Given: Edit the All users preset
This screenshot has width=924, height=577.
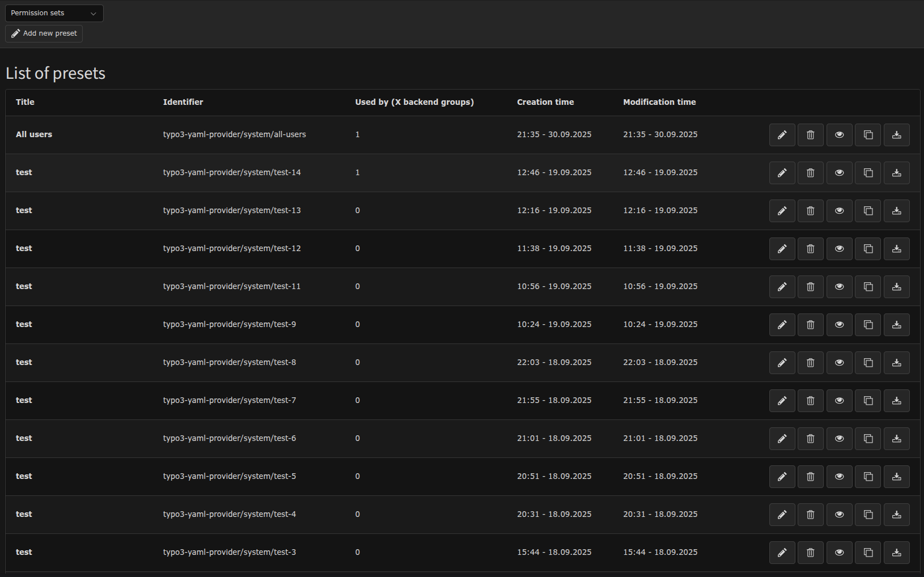Looking at the screenshot, I should click(782, 135).
